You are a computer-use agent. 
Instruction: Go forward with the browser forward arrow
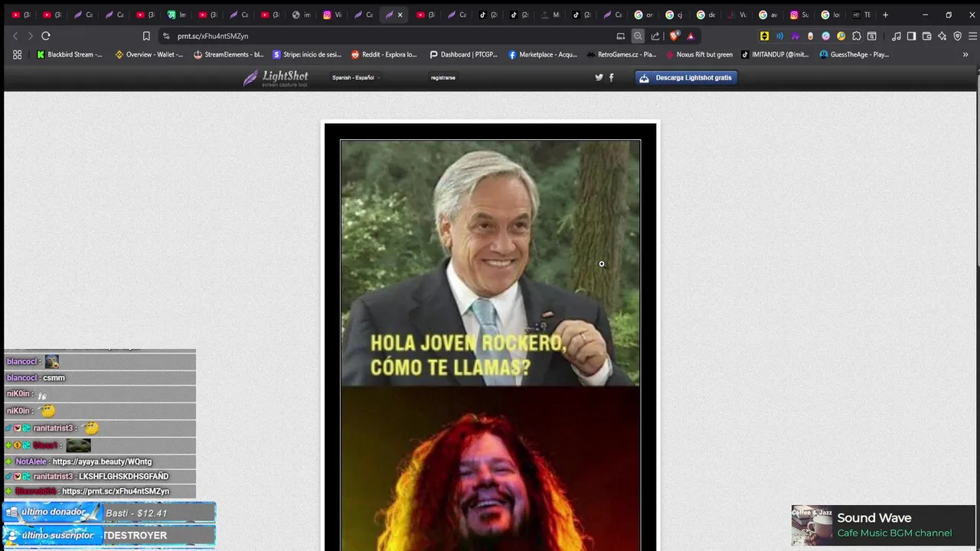(31, 36)
